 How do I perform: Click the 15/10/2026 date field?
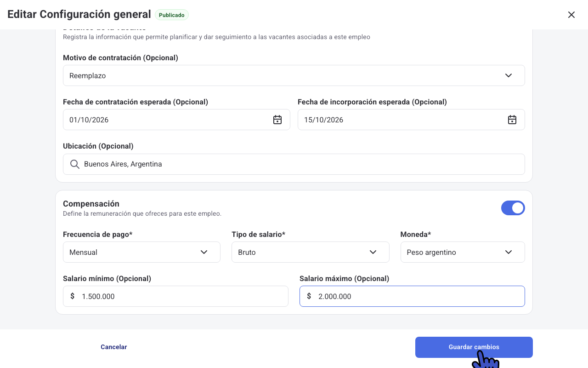tap(411, 120)
